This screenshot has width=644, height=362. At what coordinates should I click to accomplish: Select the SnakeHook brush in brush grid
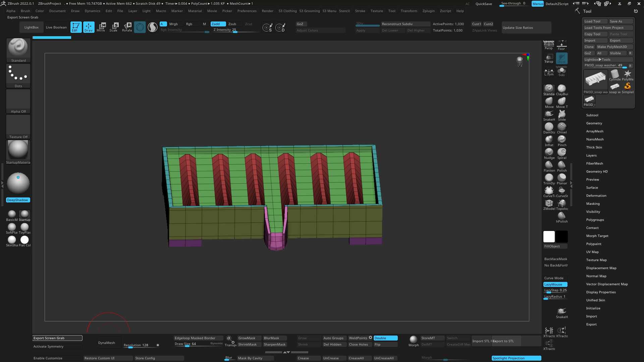549,115
